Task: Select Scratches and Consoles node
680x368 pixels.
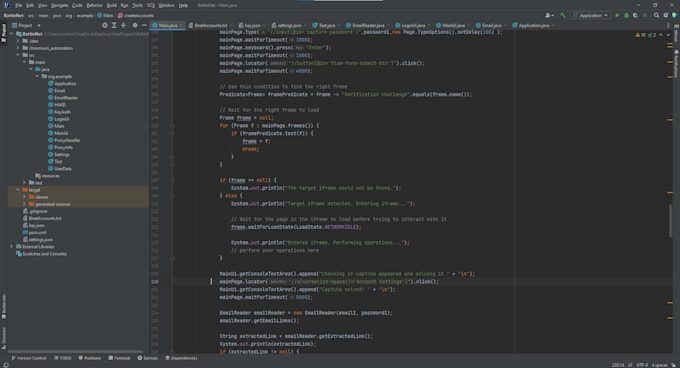Action: tap(45, 254)
